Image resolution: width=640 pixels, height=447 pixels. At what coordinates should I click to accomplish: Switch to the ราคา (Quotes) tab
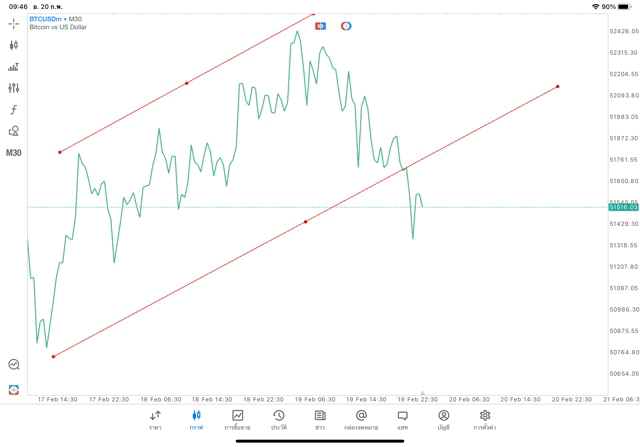(155, 419)
